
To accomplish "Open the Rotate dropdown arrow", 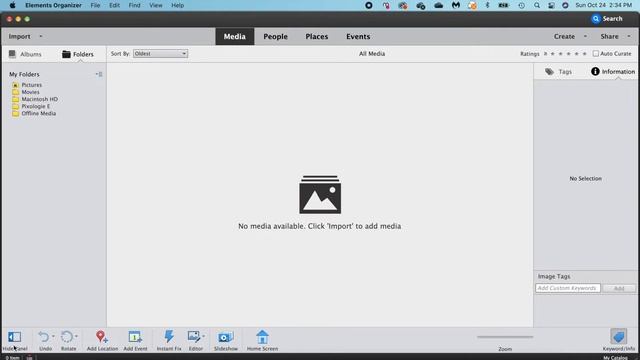I will point(76,336).
